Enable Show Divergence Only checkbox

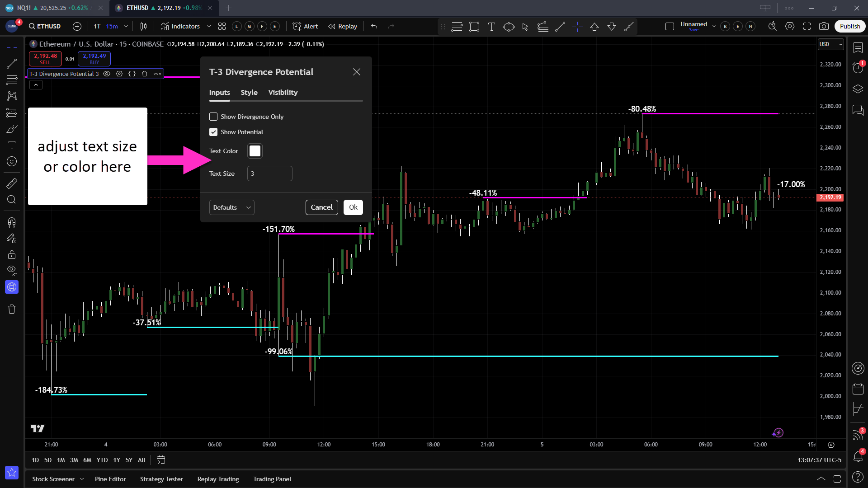213,117
